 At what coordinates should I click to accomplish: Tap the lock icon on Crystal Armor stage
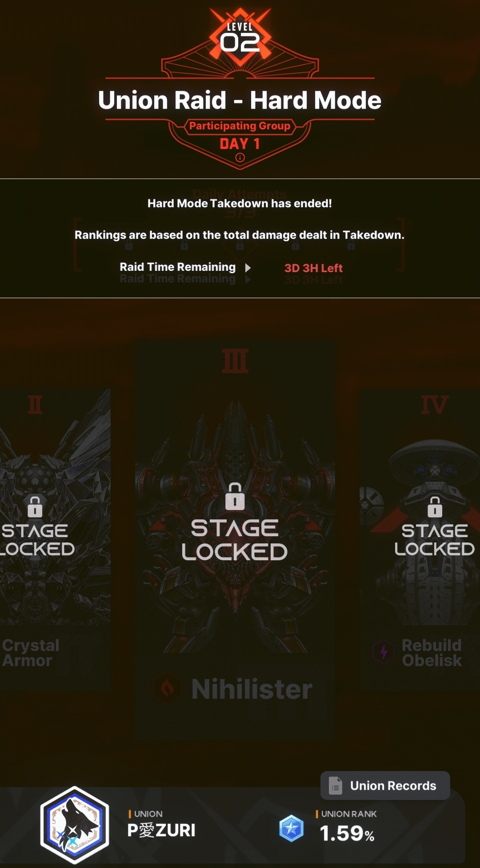(x=35, y=507)
